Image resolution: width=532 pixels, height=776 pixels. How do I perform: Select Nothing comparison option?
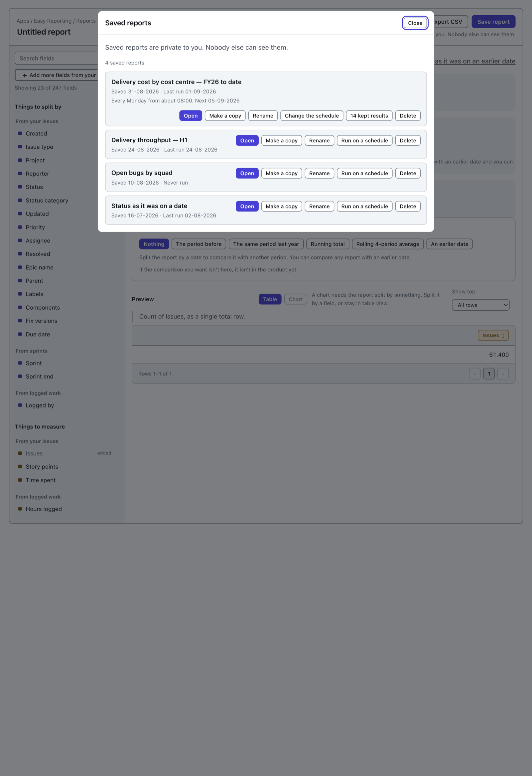154,244
